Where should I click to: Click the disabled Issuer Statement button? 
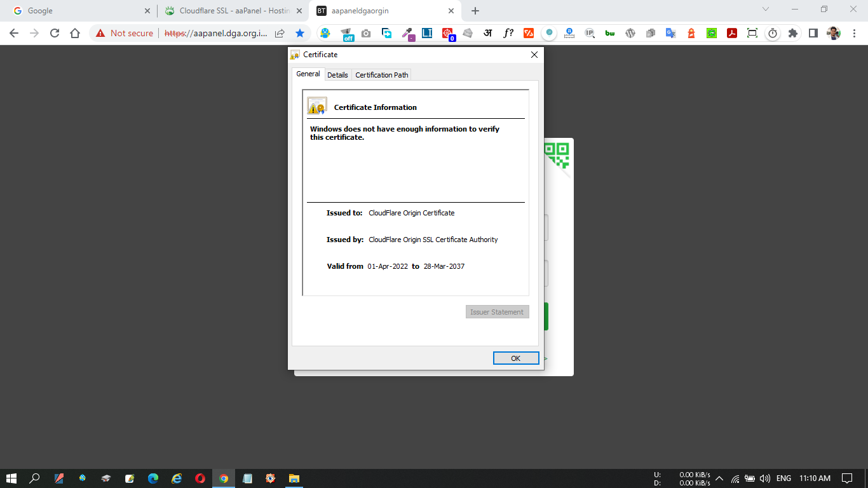click(x=498, y=312)
